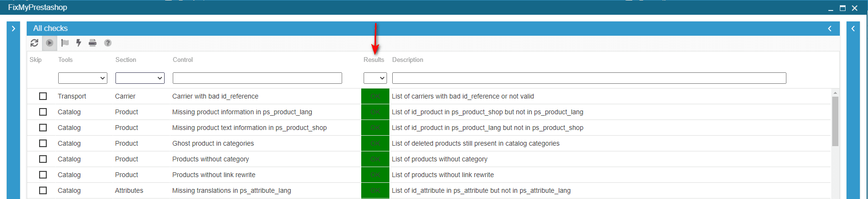Click the Description column header
868x199 pixels.
coord(408,60)
